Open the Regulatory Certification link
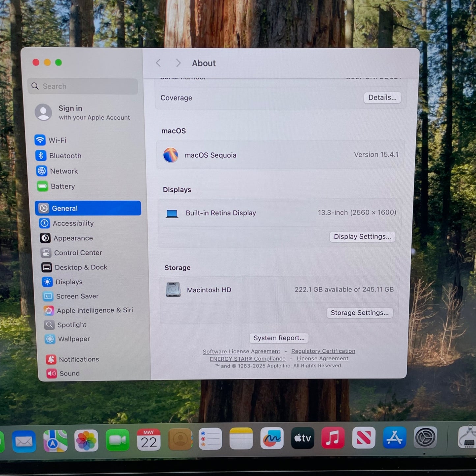Screen dimensions: 476x476 (323, 351)
